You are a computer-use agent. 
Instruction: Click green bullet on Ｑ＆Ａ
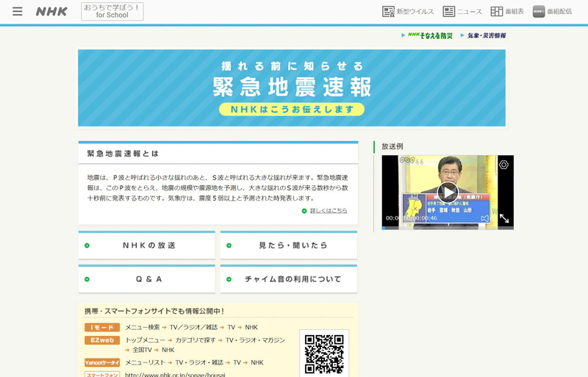point(87,279)
